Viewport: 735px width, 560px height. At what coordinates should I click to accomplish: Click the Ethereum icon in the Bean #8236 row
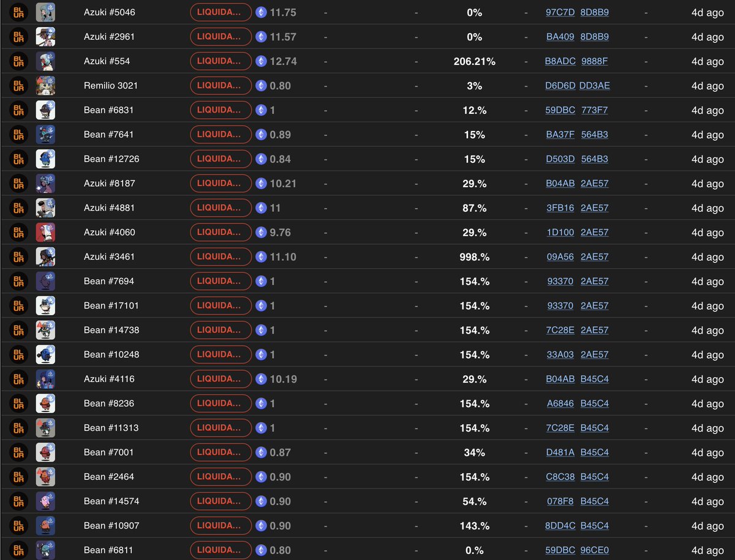click(262, 403)
